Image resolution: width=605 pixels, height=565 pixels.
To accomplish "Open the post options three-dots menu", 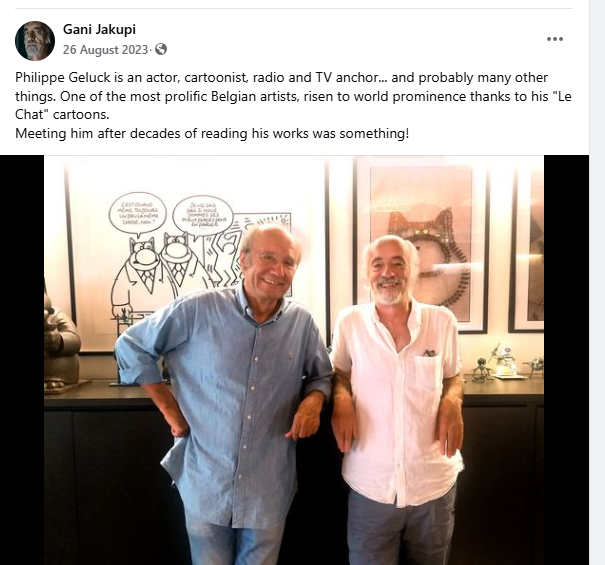I will tap(555, 39).
